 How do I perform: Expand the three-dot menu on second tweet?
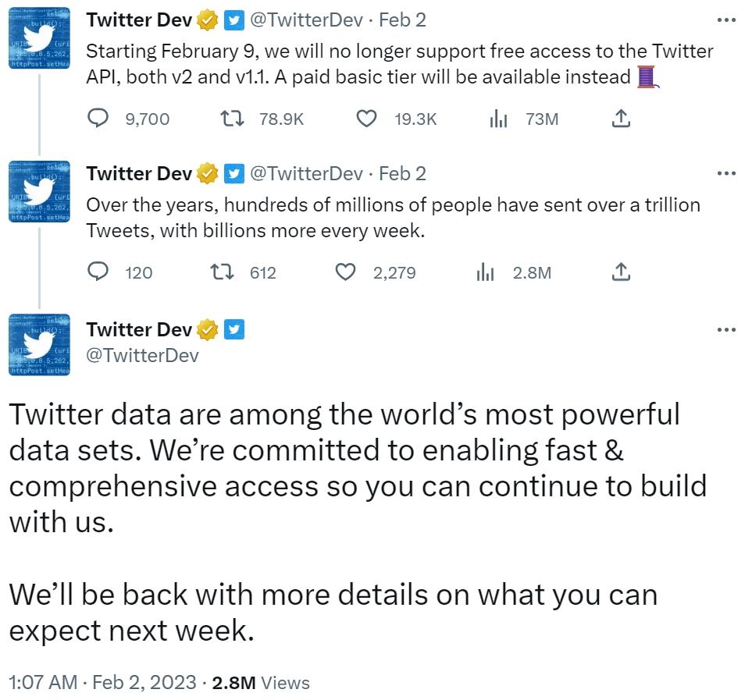726,173
